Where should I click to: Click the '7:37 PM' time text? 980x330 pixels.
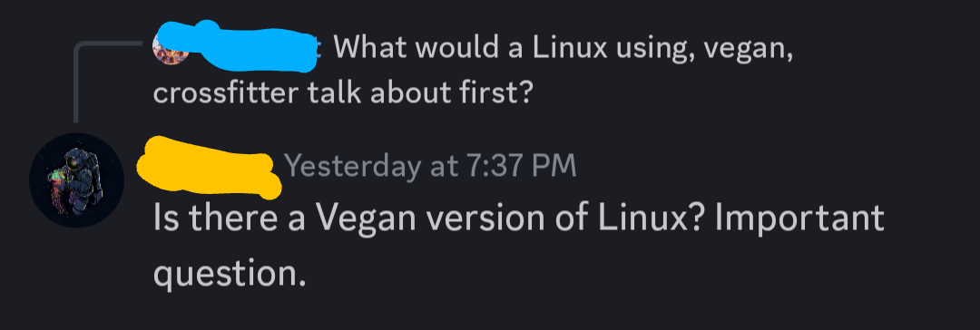tap(521, 166)
